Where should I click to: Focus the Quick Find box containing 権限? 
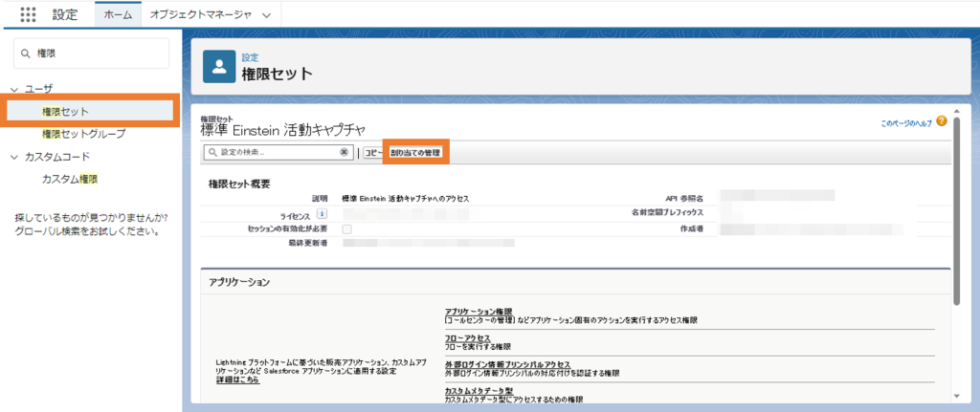click(91, 54)
